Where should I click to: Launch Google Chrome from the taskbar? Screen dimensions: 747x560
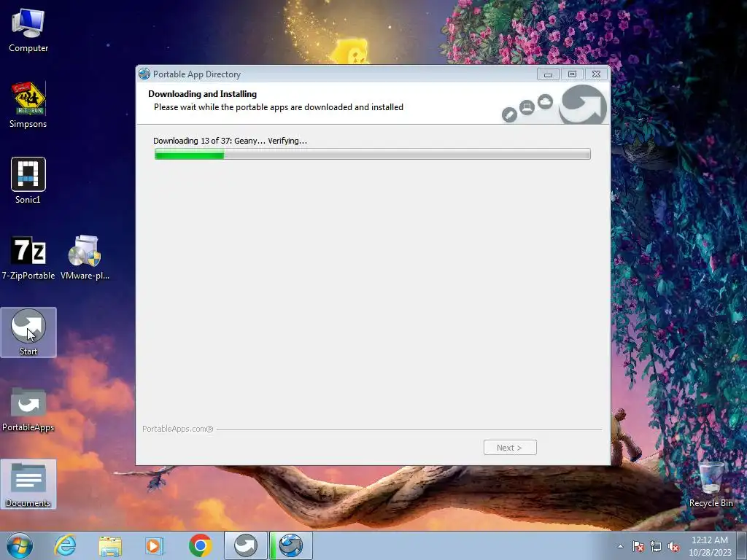[x=200, y=545]
